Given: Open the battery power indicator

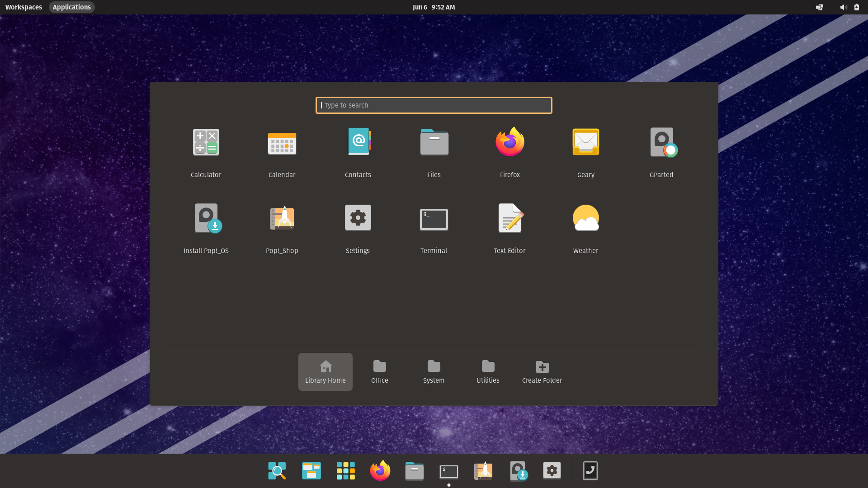Looking at the screenshot, I should click(x=857, y=7).
